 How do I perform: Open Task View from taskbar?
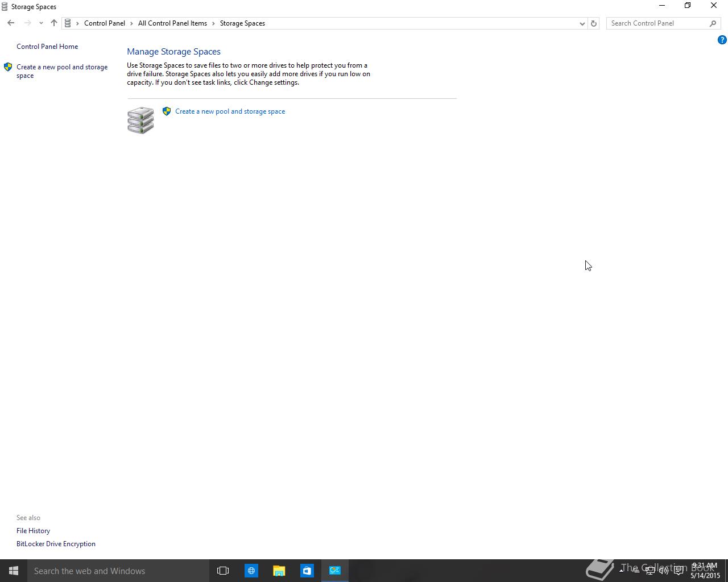tap(223, 571)
